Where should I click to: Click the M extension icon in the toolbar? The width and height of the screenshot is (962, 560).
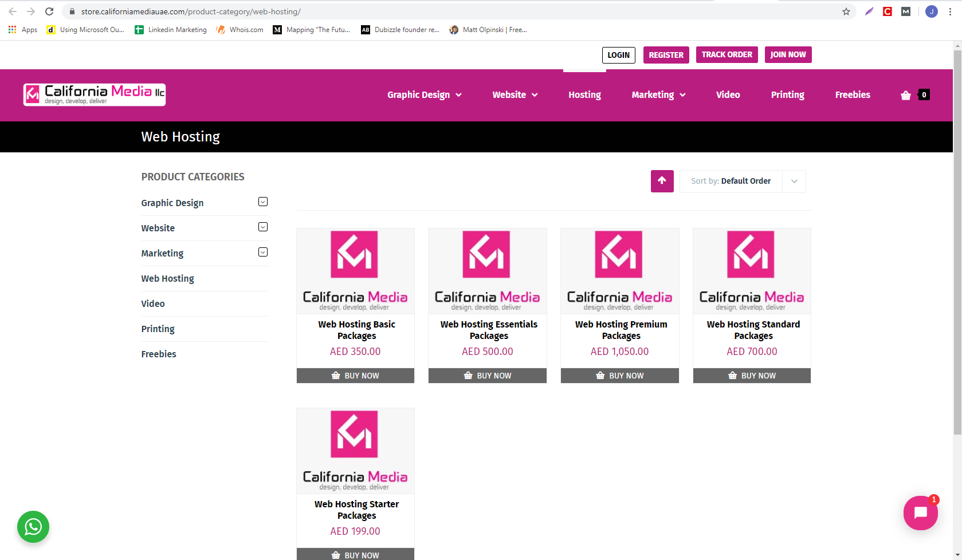906,11
